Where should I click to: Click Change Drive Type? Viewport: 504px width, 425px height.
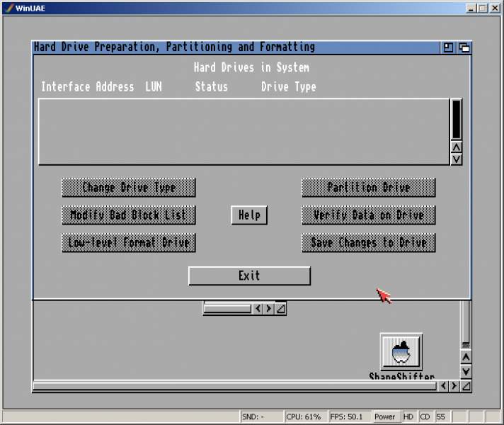(x=129, y=188)
